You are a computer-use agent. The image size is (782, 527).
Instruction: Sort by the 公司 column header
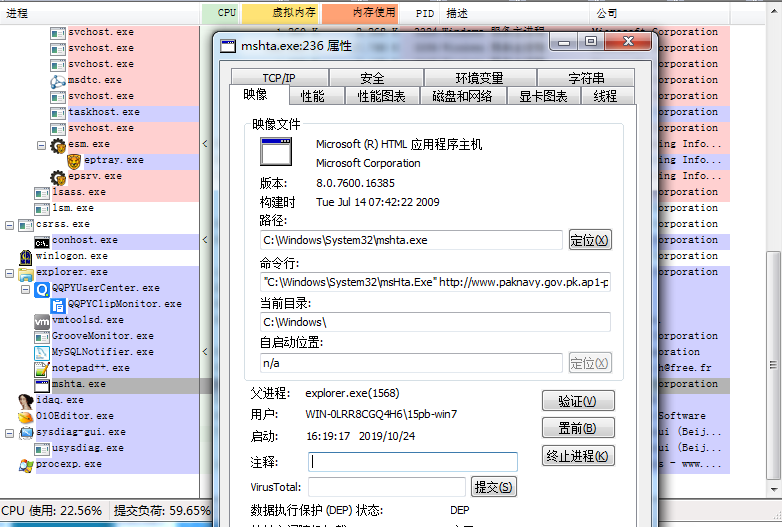coord(660,13)
